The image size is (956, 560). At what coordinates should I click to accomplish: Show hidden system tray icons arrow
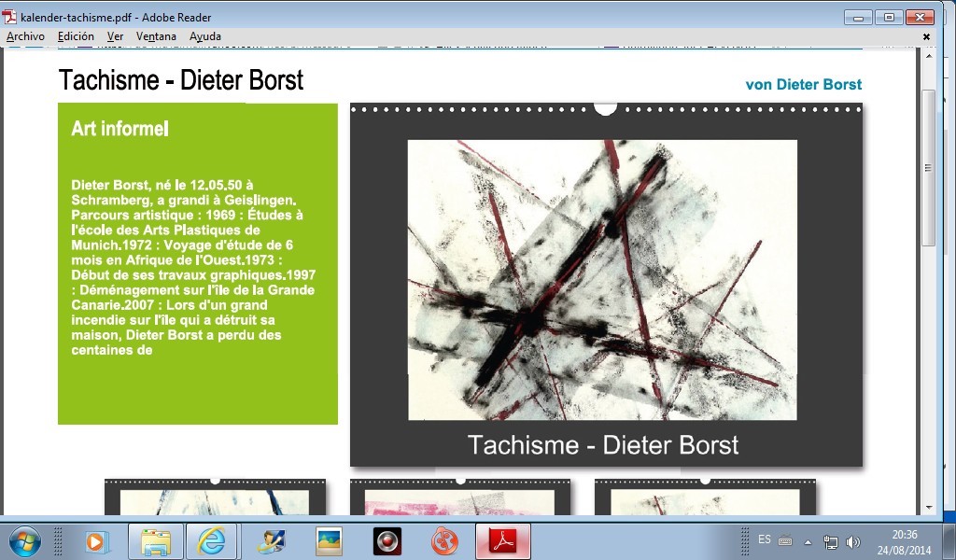click(x=808, y=541)
